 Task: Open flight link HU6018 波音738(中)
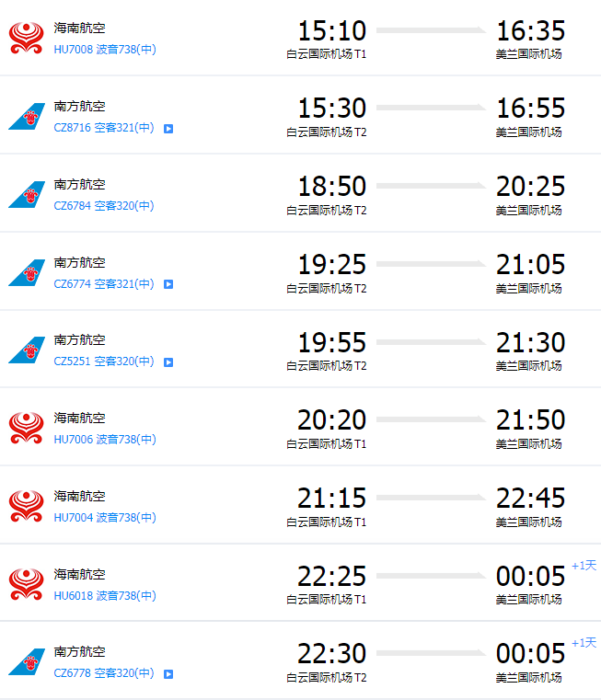pos(105,595)
